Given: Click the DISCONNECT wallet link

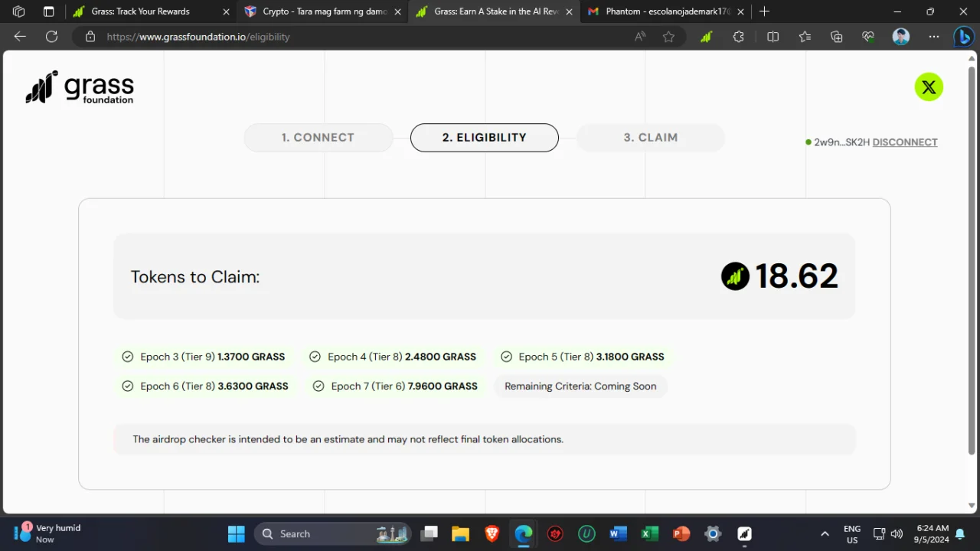Looking at the screenshot, I should coord(905,142).
